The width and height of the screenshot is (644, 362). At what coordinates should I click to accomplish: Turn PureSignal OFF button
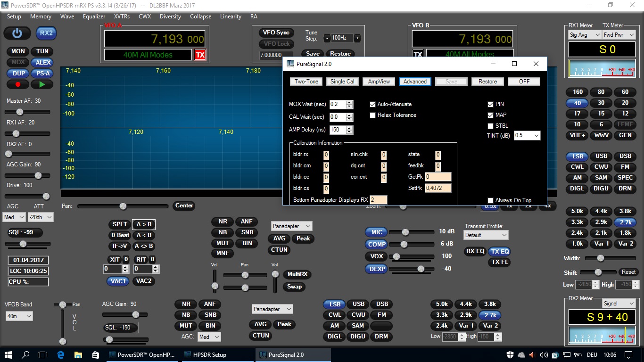[x=524, y=82]
